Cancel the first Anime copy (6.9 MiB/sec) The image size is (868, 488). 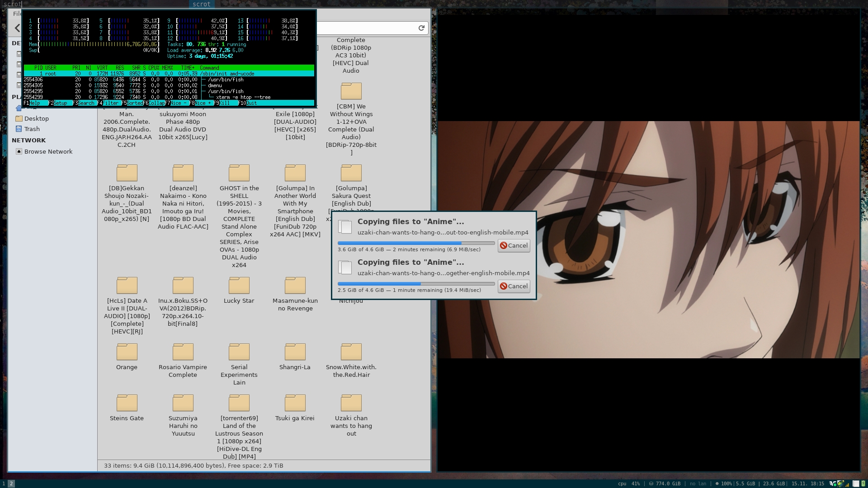514,245
